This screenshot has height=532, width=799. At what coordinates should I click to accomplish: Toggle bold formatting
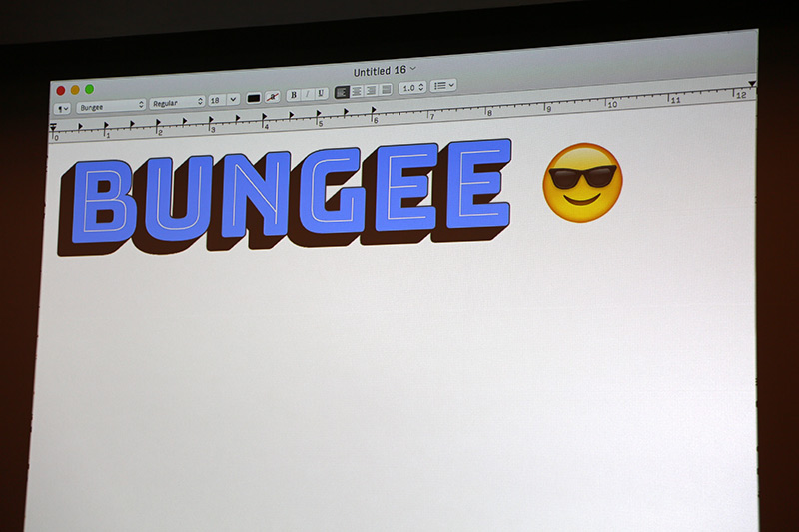point(293,95)
